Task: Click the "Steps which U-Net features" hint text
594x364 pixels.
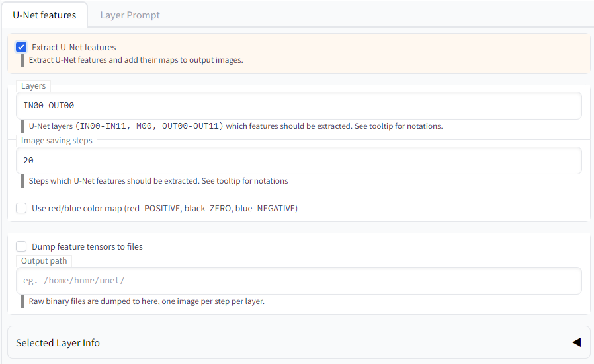Action: coord(158,180)
